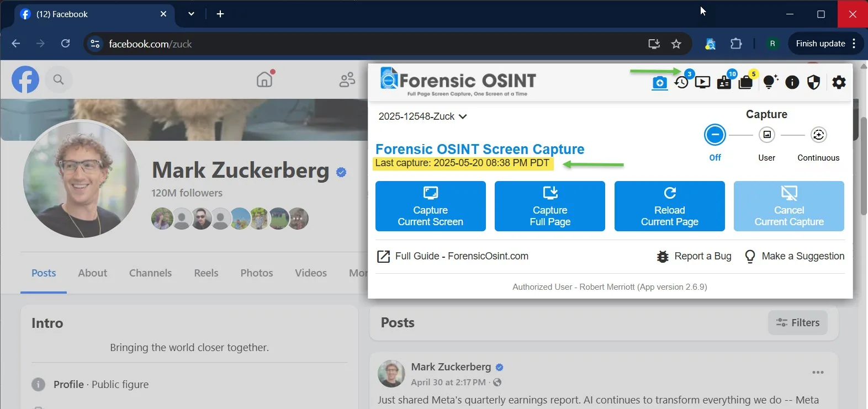Viewport: 868px width, 409px height.
Task: Click Capture Current Screen button
Action: (x=431, y=206)
